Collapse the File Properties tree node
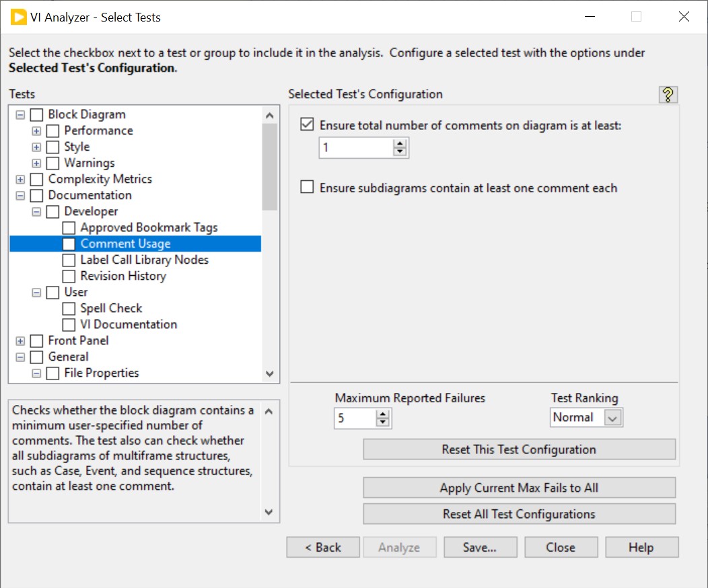The height and width of the screenshot is (588, 708). tap(36, 373)
